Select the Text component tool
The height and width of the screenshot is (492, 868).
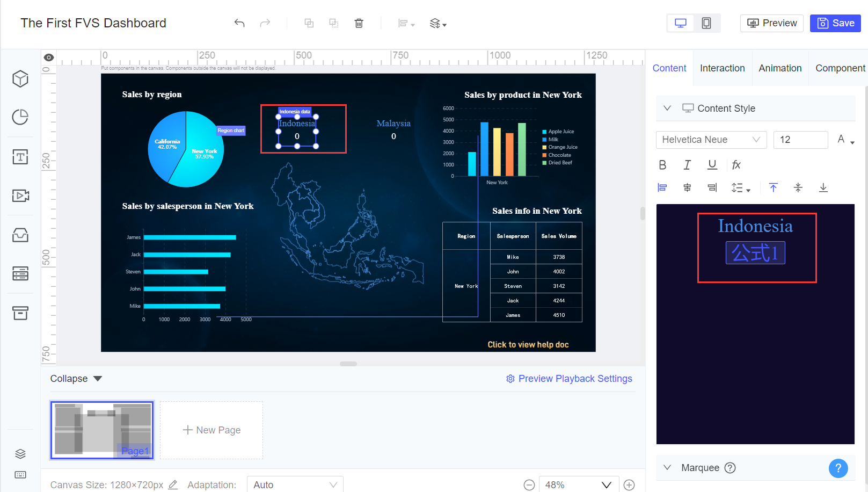pos(20,157)
